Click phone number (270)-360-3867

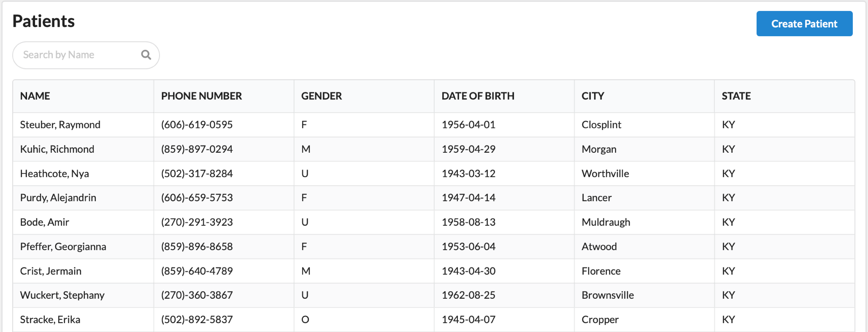pyautogui.click(x=197, y=295)
